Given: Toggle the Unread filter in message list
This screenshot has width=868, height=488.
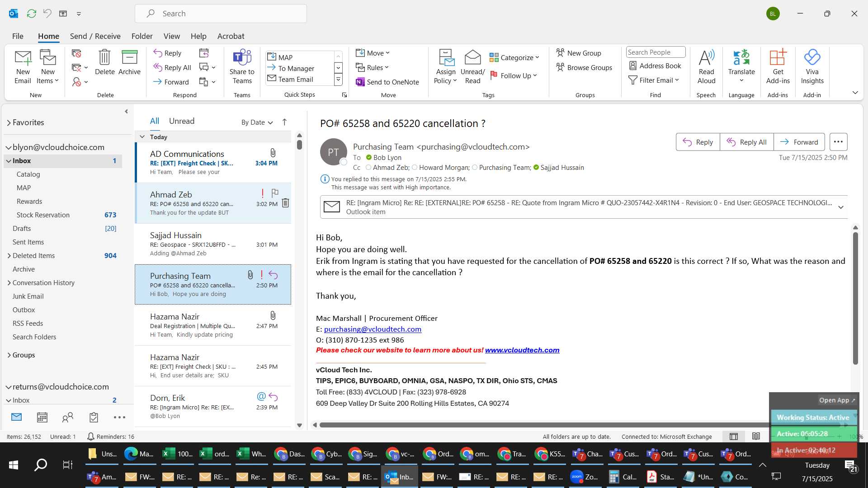Looking at the screenshot, I should tap(182, 121).
